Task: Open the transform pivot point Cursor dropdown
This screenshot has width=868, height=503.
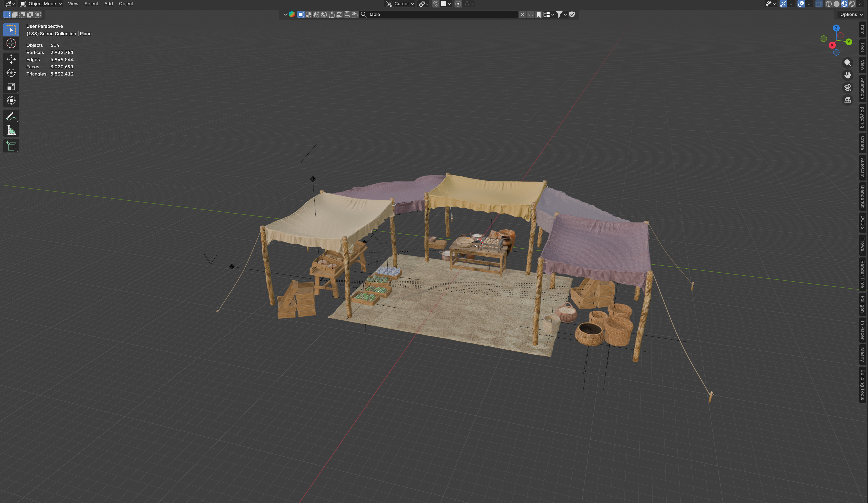Action: [399, 4]
